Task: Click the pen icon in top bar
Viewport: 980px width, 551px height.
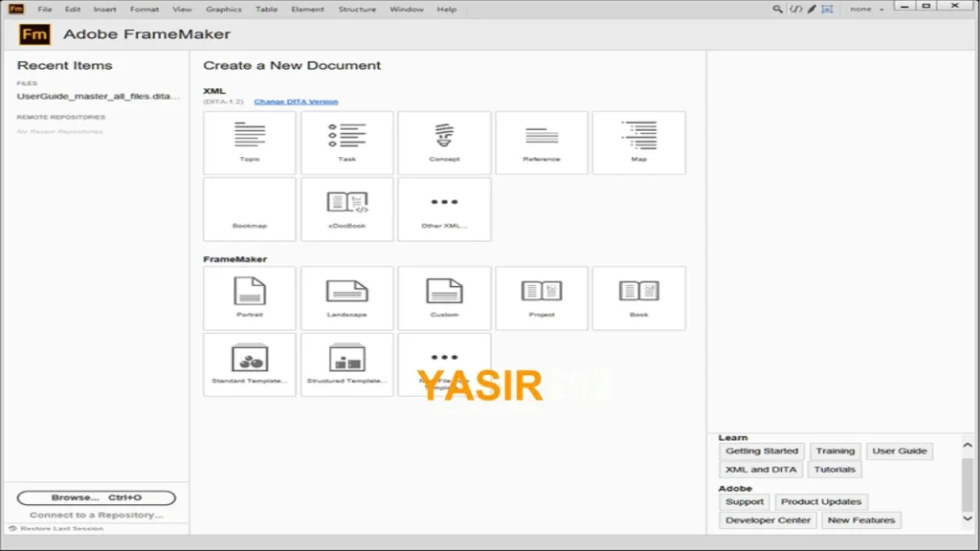Action: (x=812, y=10)
